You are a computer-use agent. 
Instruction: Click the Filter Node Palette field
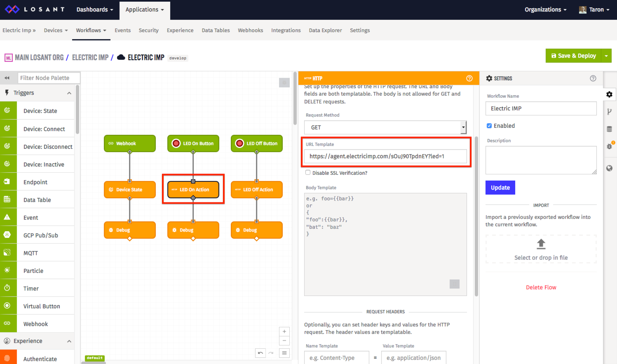coord(49,78)
